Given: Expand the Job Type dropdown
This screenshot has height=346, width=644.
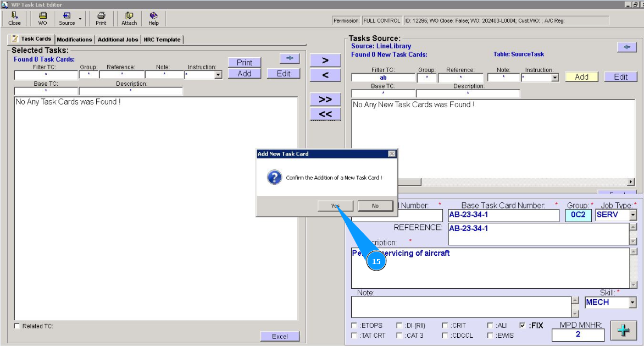Looking at the screenshot, I should click(633, 215).
